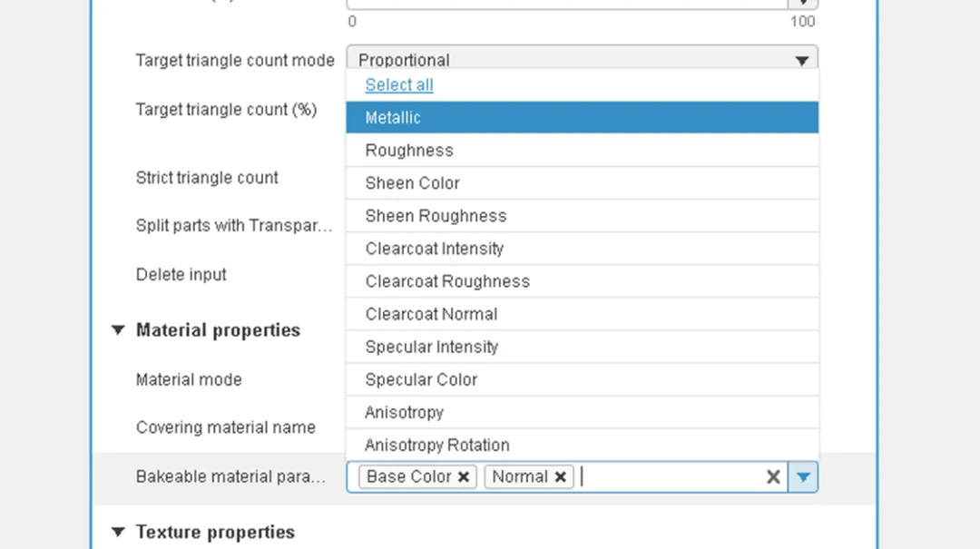Select Anisotropy from the dropdown
The width and height of the screenshot is (980, 549).
(404, 412)
